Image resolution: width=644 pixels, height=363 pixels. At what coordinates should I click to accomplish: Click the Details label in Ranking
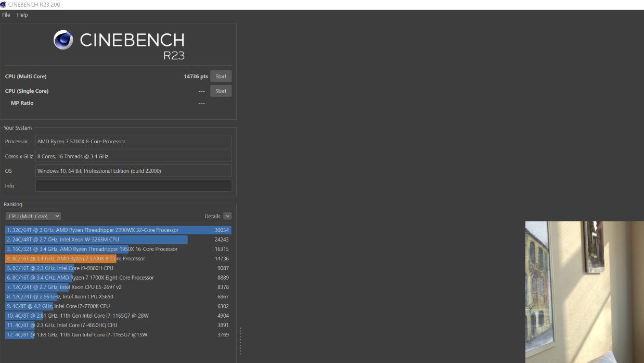click(212, 216)
